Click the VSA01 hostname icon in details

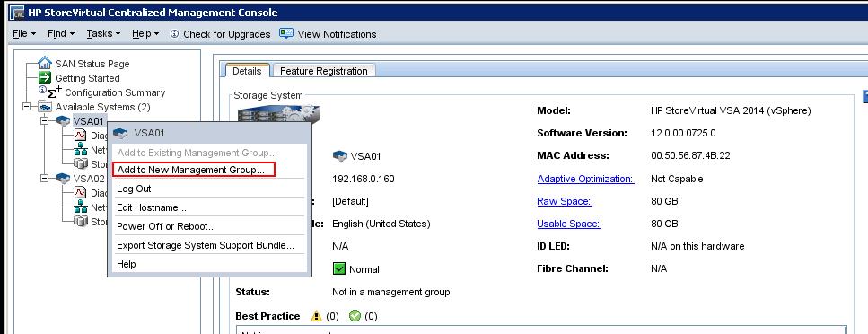[340, 156]
